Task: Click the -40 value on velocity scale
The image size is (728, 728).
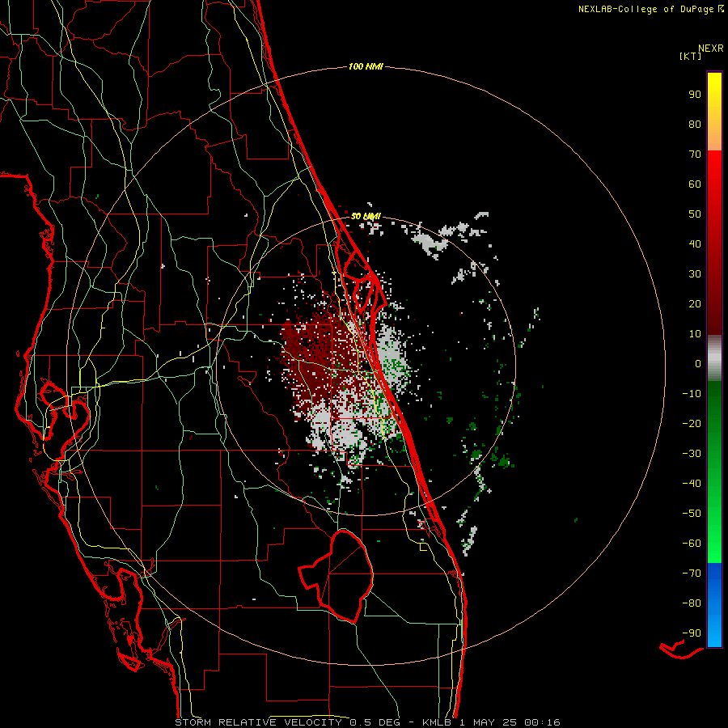Action: [692, 484]
